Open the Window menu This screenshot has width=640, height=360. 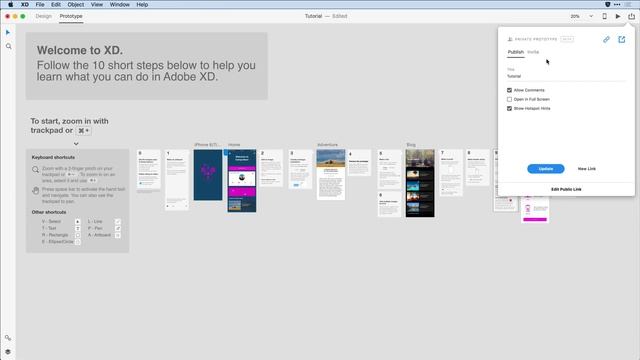[x=120, y=4]
